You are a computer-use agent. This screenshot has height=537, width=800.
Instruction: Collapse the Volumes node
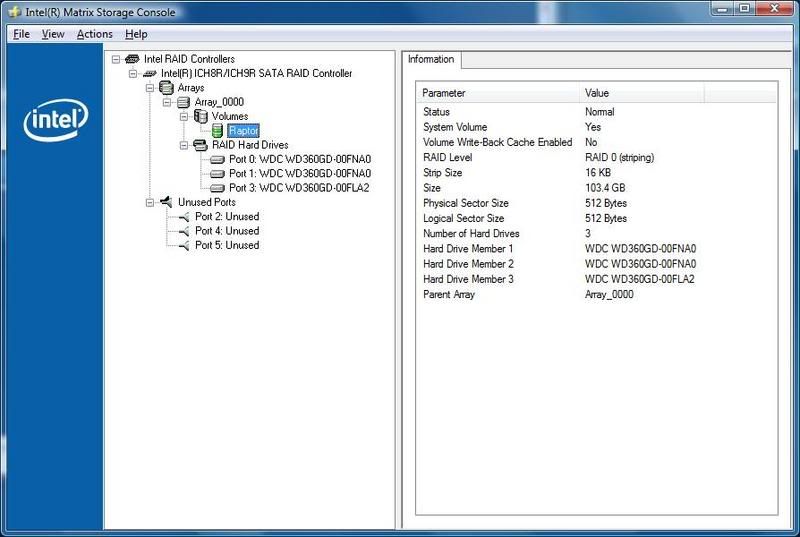coord(184,117)
